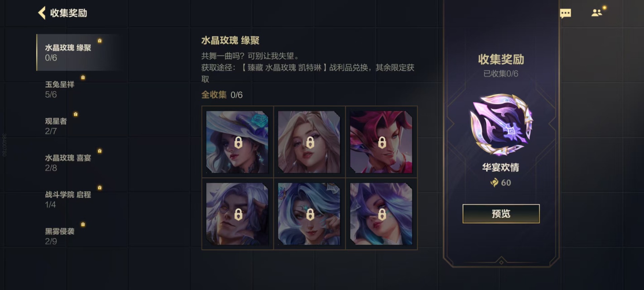Select the locked silver-haired glasses man thumbnail

click(237, 214)
